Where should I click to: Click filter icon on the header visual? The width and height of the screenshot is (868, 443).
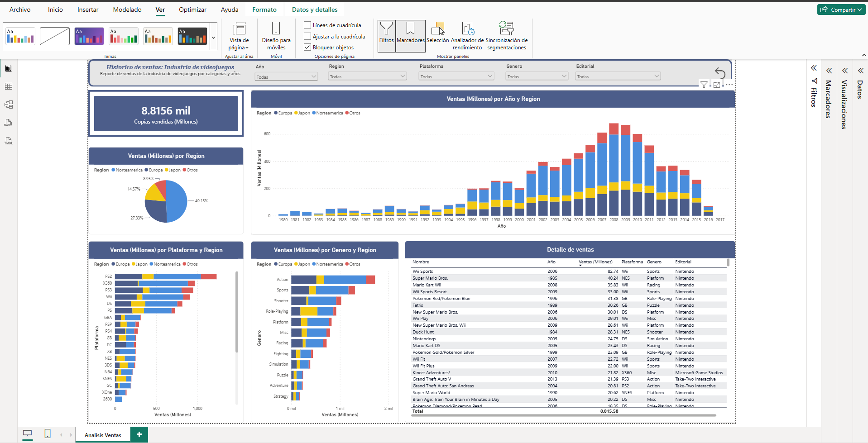tap(704, 85)
